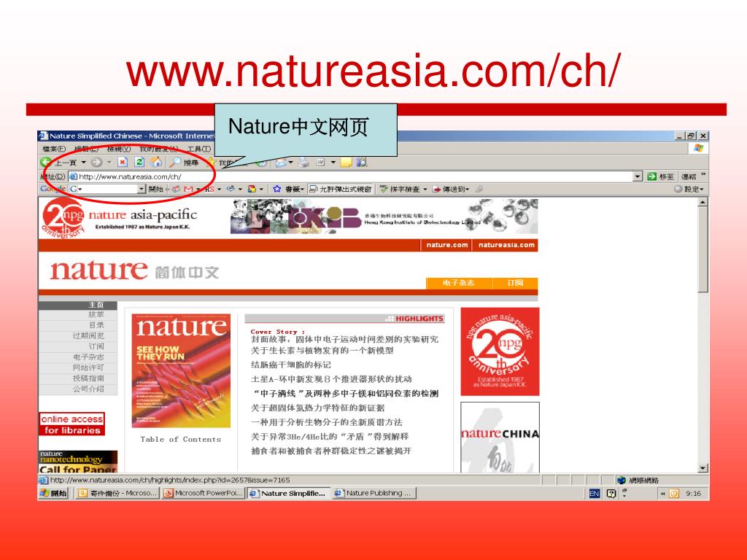Open the Search magnifier toolbar button
Screen dimensions: 747x560
[176, 163]
